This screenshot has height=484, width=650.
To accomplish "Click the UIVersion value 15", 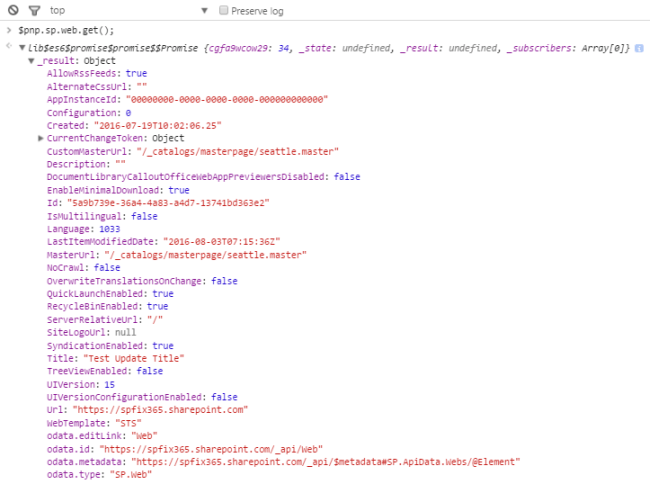I will [109, 385].
